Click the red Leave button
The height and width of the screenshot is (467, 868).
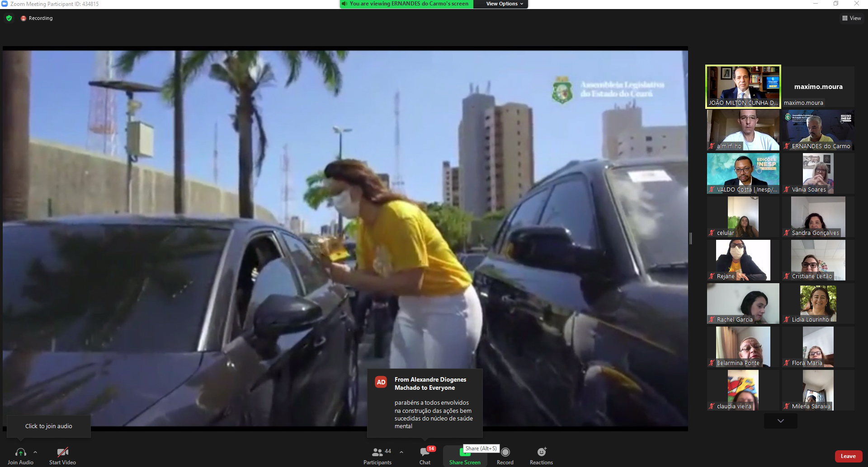pos(848,456)
